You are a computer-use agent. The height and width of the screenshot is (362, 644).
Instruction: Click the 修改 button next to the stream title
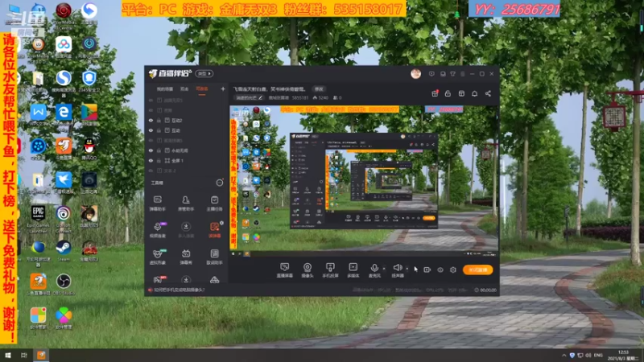(x=319, y=89)
